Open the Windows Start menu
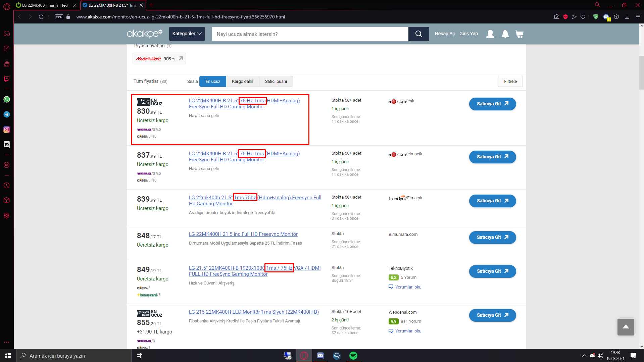 click(8, 356)
